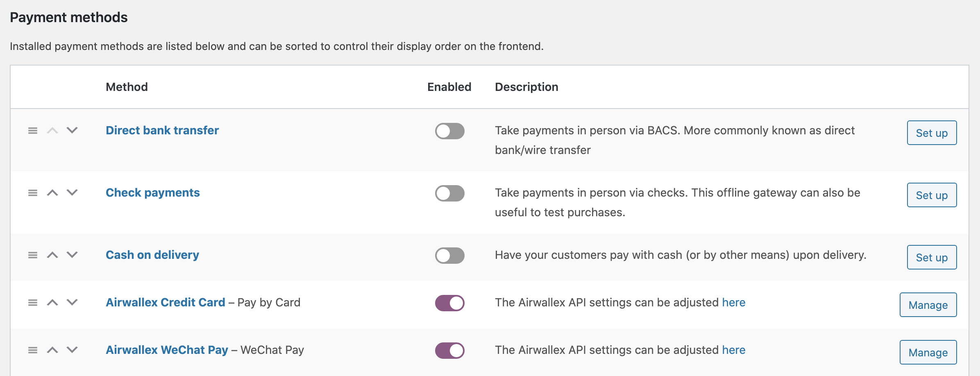The width and height of the screenshot is (980, 376).
Task: Click Manage for Airwallex Credit Card
Action: coord(928,305)
